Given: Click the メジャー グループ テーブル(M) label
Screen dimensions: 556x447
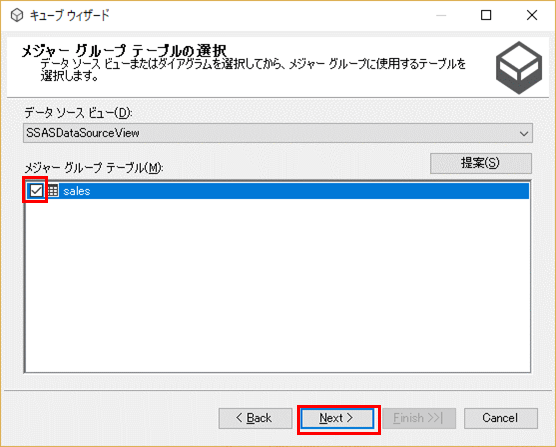Looking at the screenshot, I should [94, 167].
